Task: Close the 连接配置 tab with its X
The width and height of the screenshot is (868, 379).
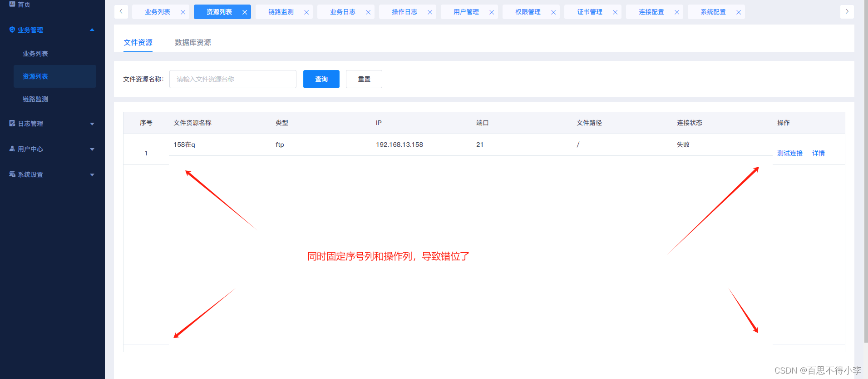Action: coord(677,12)
